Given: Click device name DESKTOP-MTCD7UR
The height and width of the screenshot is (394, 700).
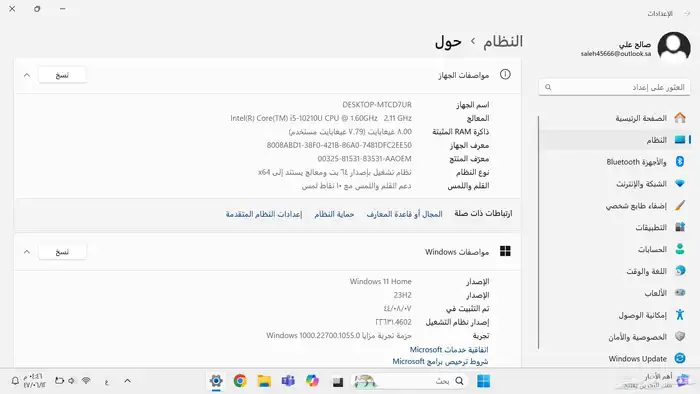Looking at the screenshot, I should click(x=377, y=105).
